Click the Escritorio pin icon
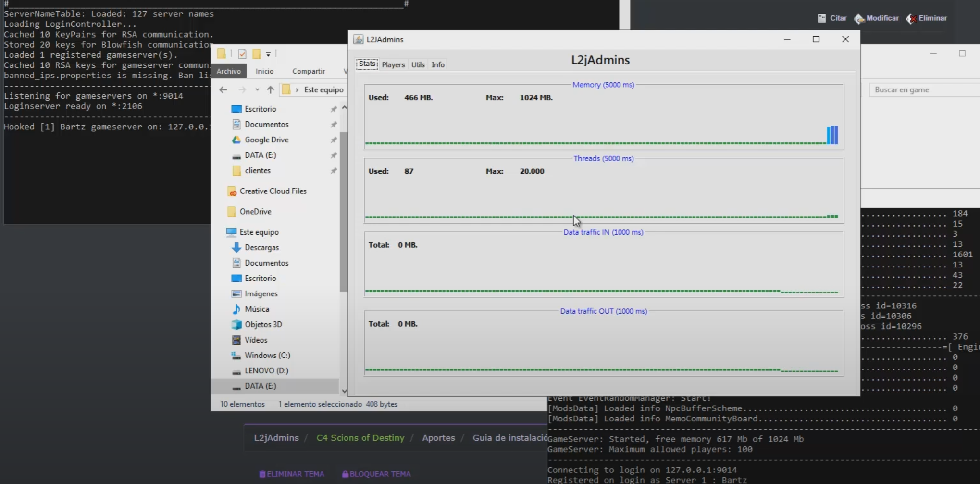The image size is (980, 484). pos(334,109)
